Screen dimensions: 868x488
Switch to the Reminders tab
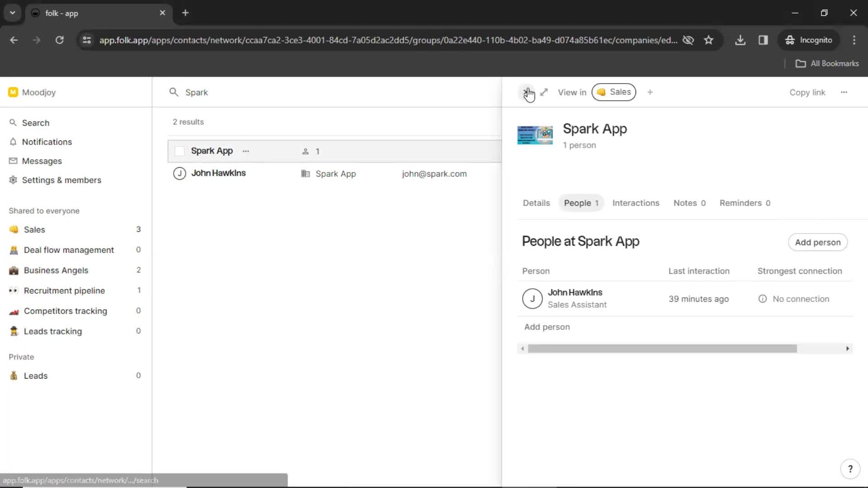[745, 203]
